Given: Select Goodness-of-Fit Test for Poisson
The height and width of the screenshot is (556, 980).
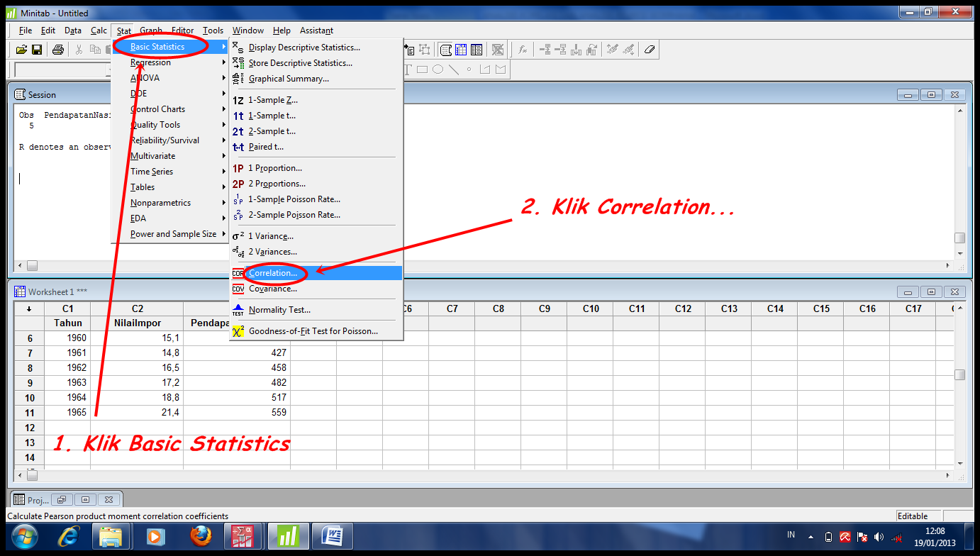Looking at the screenshot, I should [316, 331].
